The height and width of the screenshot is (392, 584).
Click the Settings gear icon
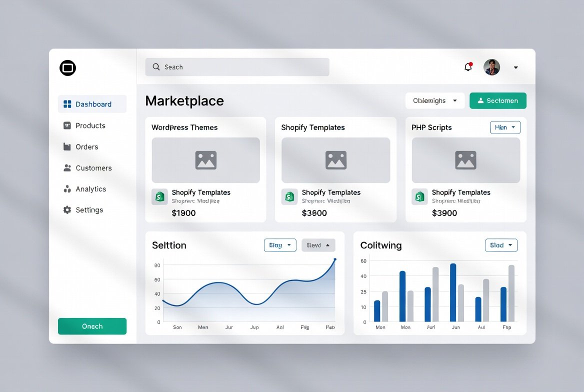point(67,209)
